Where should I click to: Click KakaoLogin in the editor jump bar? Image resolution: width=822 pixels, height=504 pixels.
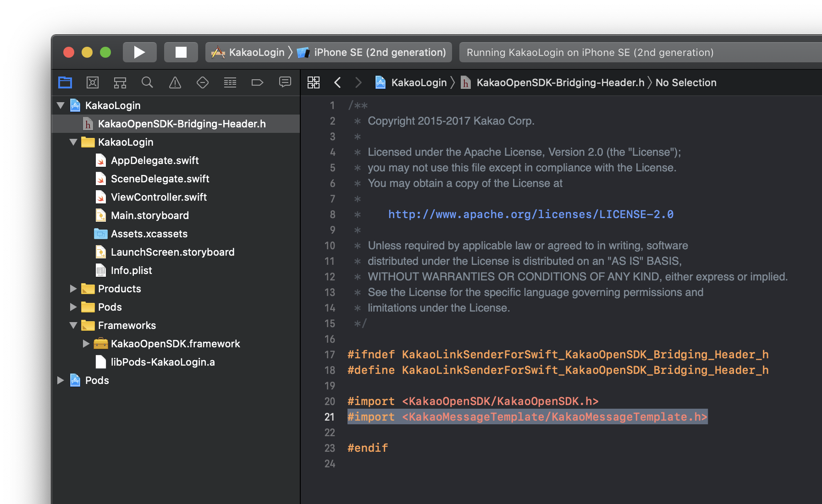(411, 82)
